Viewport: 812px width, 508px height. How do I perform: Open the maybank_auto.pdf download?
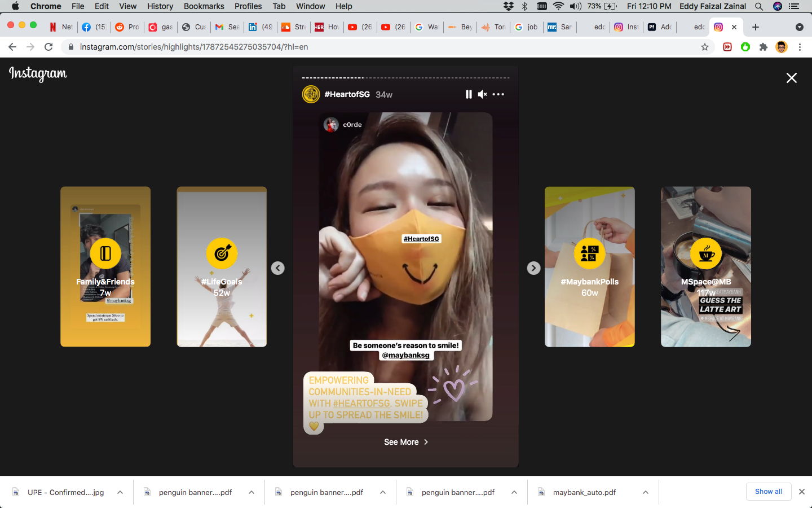tap(584, 492)
